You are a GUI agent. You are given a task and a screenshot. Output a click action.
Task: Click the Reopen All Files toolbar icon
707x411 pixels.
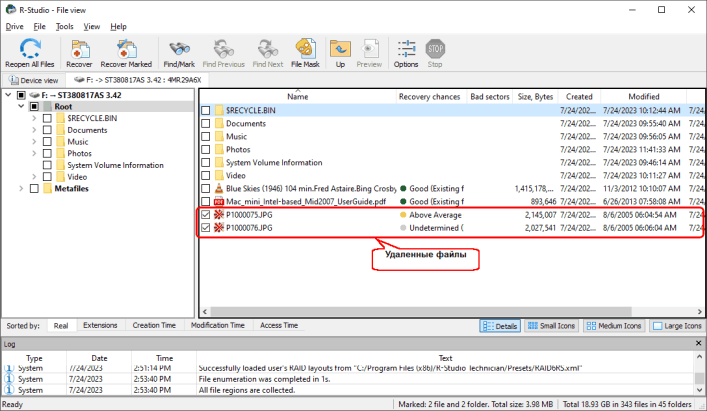pyautogui.click(x=30, y=49)
